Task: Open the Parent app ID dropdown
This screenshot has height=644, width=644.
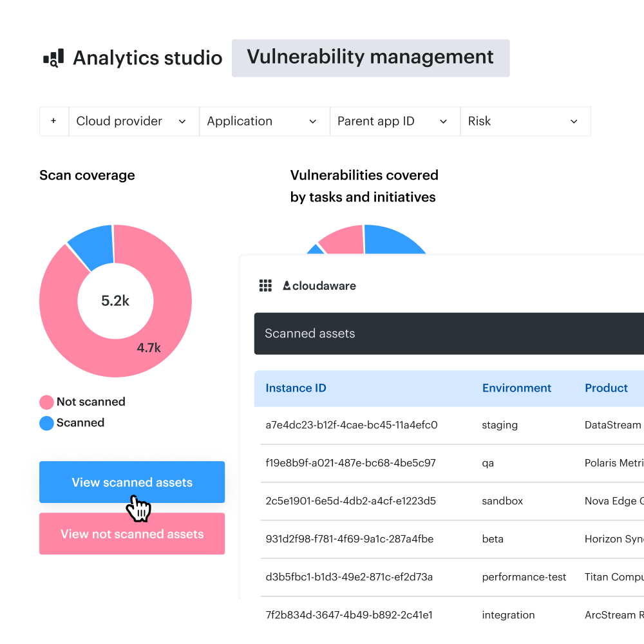Action: tap(395, 121)
